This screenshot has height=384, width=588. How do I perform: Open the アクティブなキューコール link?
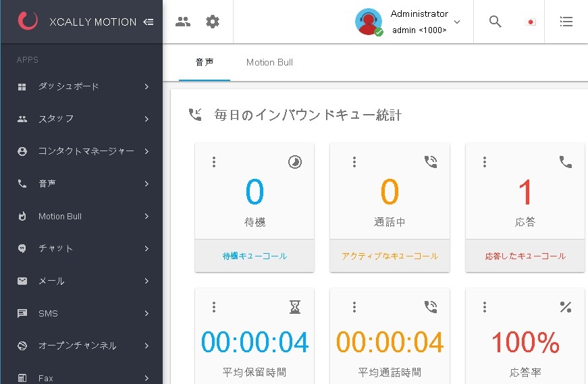point(390,256)
